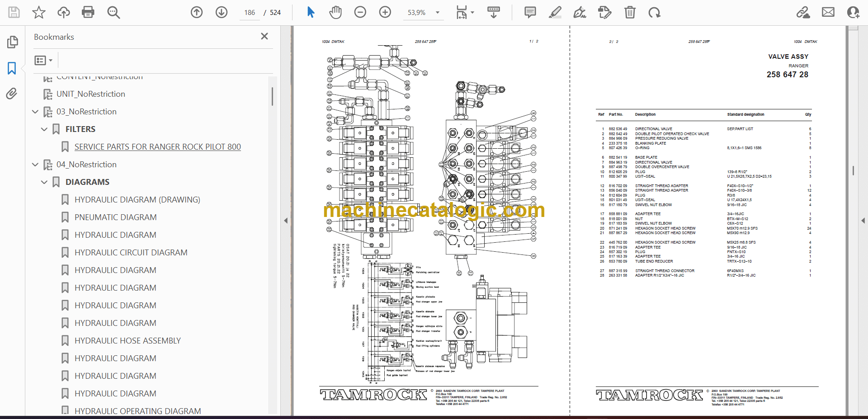Screen dimensions: 868x419
Task: Collapse the 04_NoRestriction bookmark
Action: coord(35,165)
